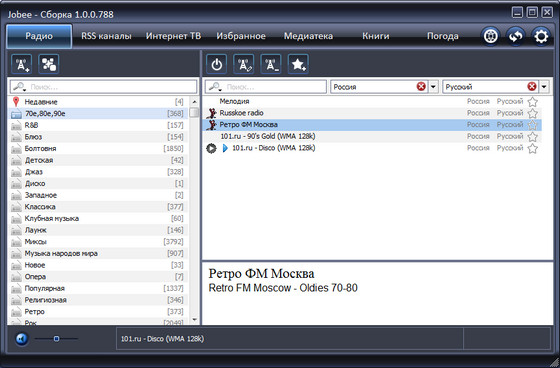Image resolution: width=560 pixels, height=368 pixels.
Task: Click the volume slider handle
Action: pyautogui.click(x=56, y=338)
